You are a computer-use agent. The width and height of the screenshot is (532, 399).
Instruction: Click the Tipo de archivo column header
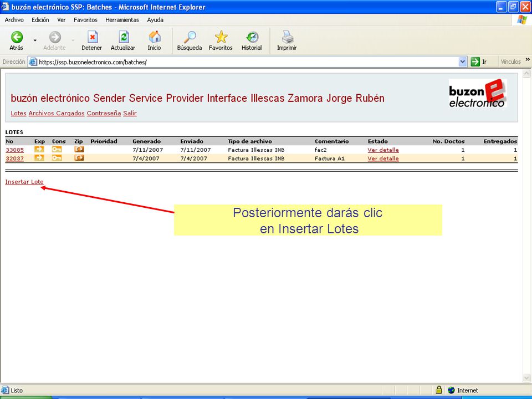pos(250,141)
